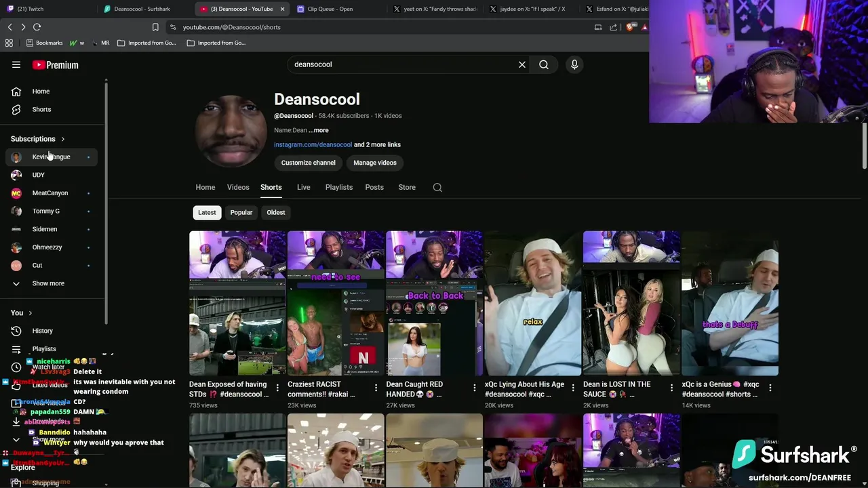Click the YouTube Premium logo

coord(56,65)
